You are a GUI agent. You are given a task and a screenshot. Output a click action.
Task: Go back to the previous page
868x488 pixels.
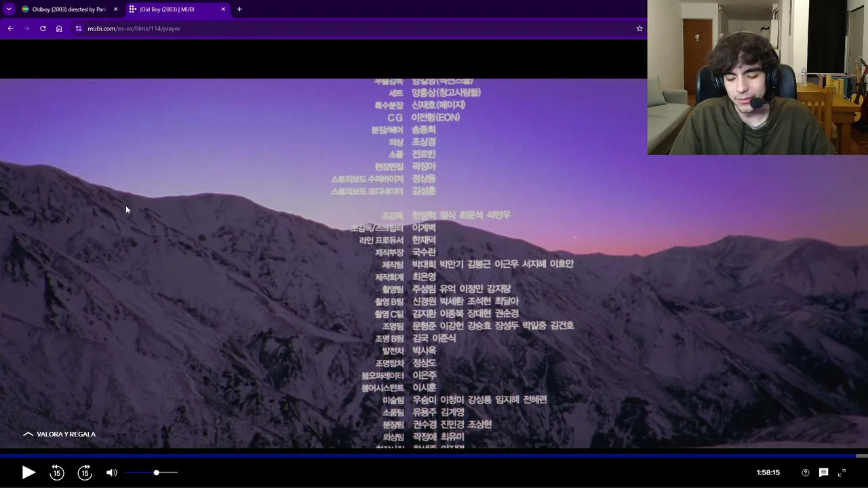pos(10,28)
